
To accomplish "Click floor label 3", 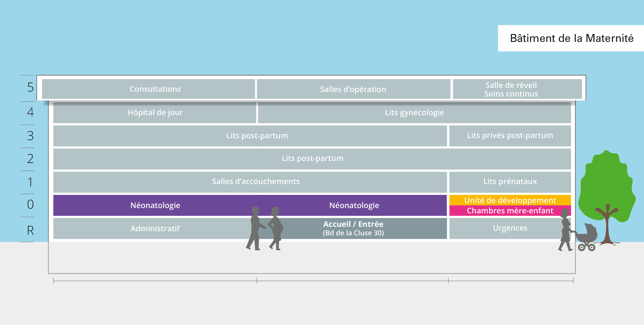I will [x=30, y=136].
